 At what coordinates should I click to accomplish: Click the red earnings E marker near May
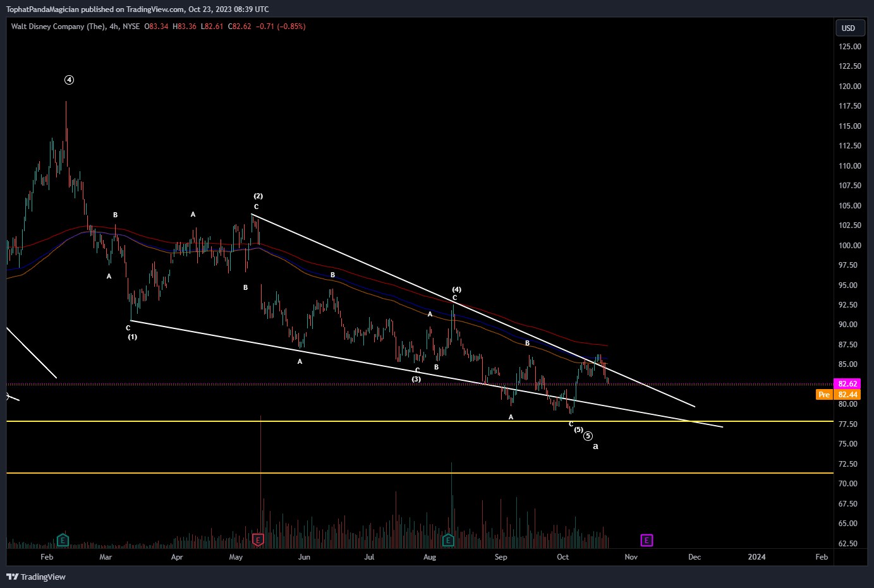tap(258, 540)
